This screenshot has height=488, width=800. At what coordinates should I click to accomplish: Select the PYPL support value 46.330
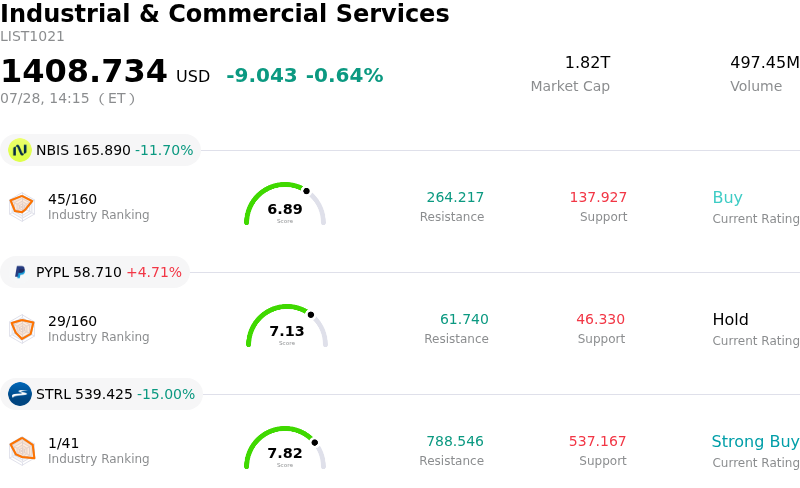point(601,319)
